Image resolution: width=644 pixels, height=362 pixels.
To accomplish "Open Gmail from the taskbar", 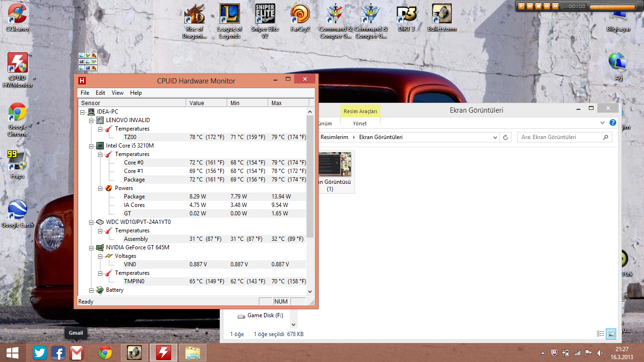I will (x=76, y=353).
